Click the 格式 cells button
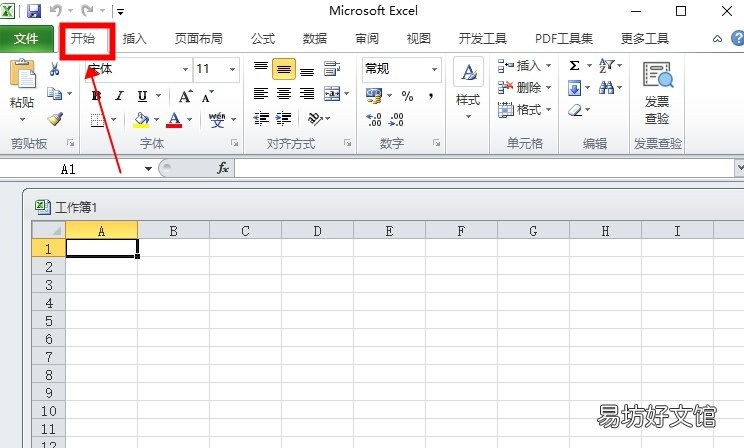Image resolution: width=744 pixels, height=448 pixels. pos(524,110)
